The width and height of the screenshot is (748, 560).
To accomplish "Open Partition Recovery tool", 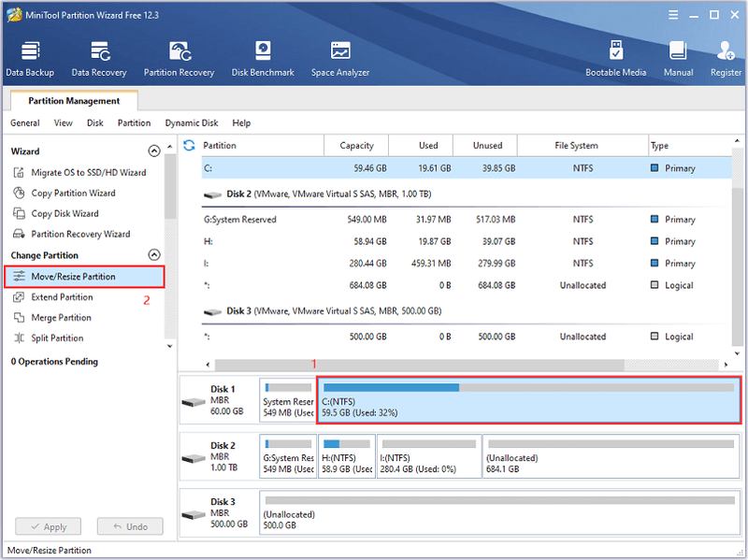I will [x=180, y=59].
